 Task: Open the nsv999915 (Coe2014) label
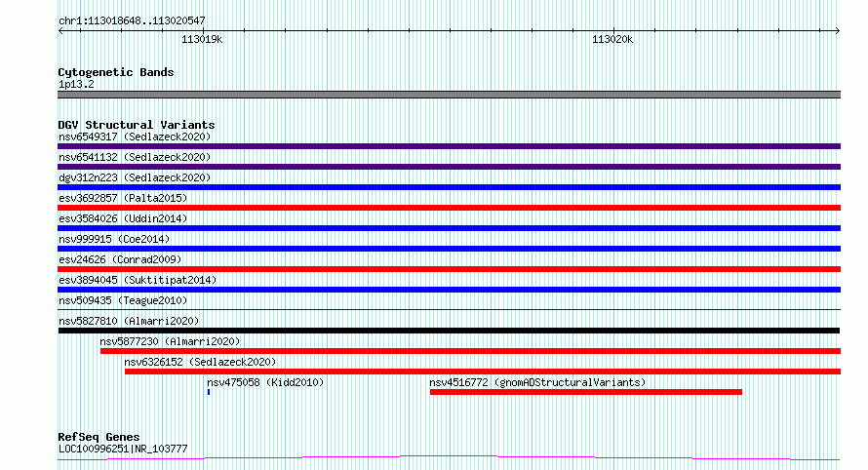point(114,239)
